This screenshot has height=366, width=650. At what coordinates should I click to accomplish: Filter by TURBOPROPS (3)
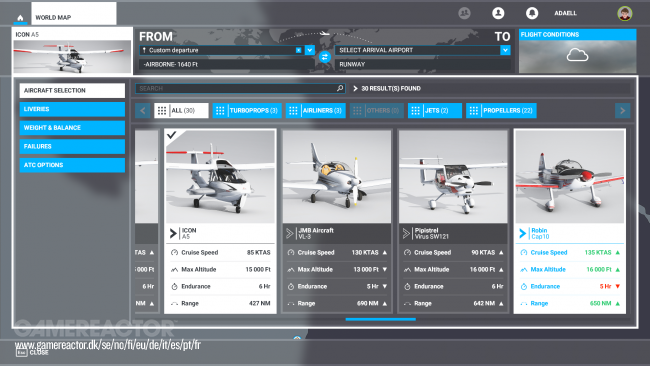coord(247,111)
